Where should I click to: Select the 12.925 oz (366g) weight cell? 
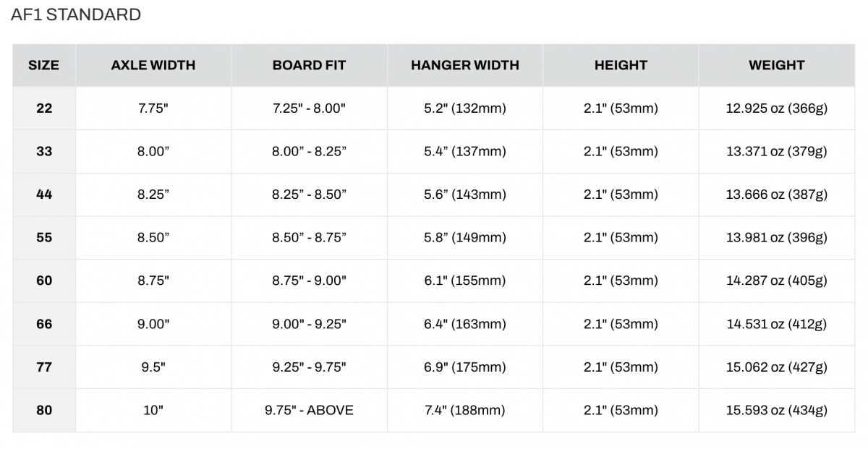pos(777,108)
